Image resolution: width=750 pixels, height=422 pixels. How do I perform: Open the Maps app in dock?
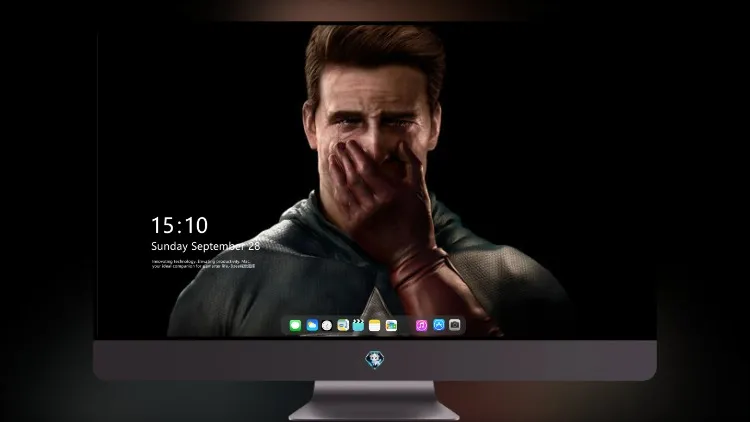(x=343, y=325)
